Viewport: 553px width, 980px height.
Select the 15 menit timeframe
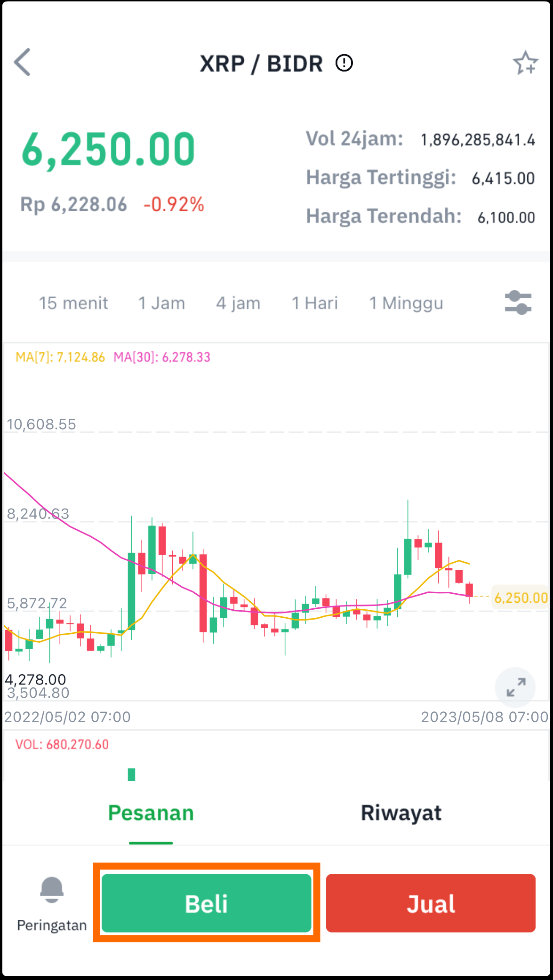[x=74, y=303]
